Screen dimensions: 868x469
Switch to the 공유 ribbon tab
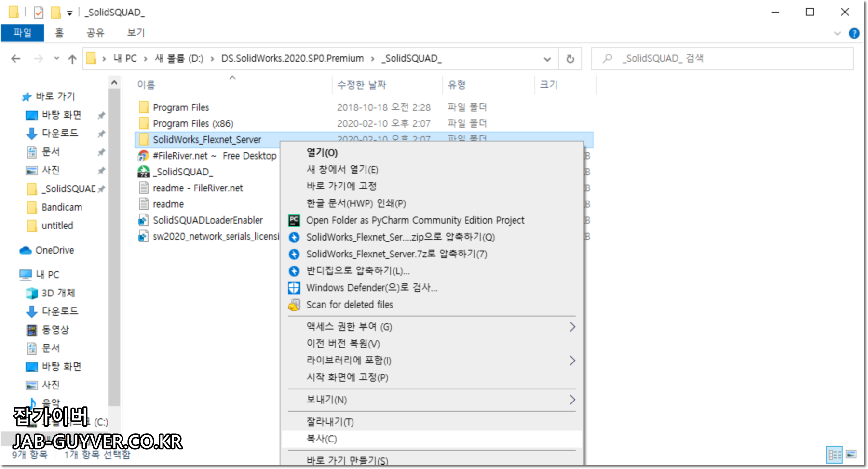pyautogui.click(x=95, y=33)
